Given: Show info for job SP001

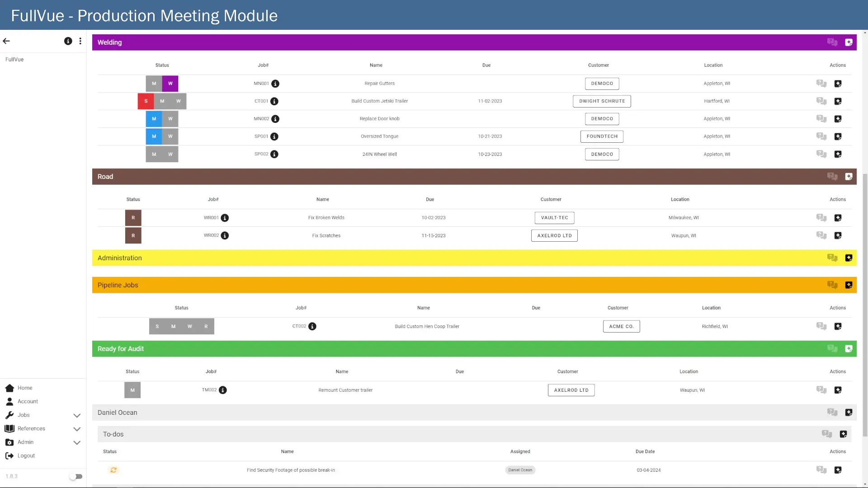Looking at the screenshot, I should [274, 136].
